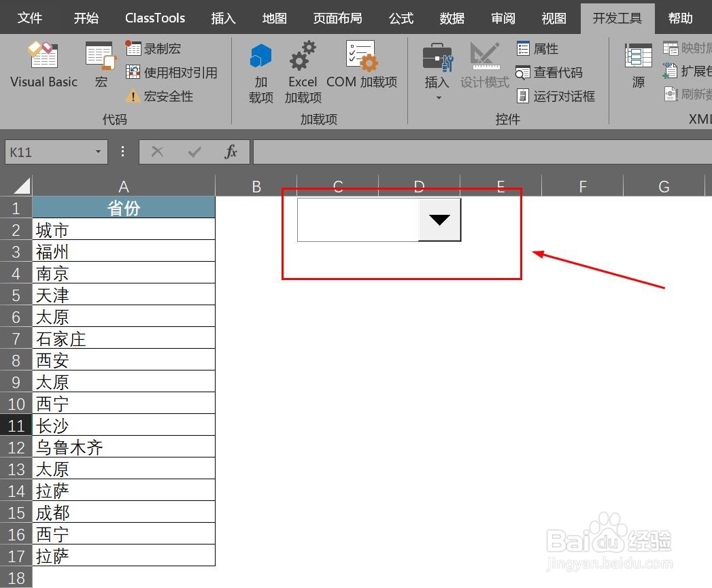Switch to the 地图 tab
Image resolution: width=712 pixels, height=588 pixels.
tap(274, 18)
